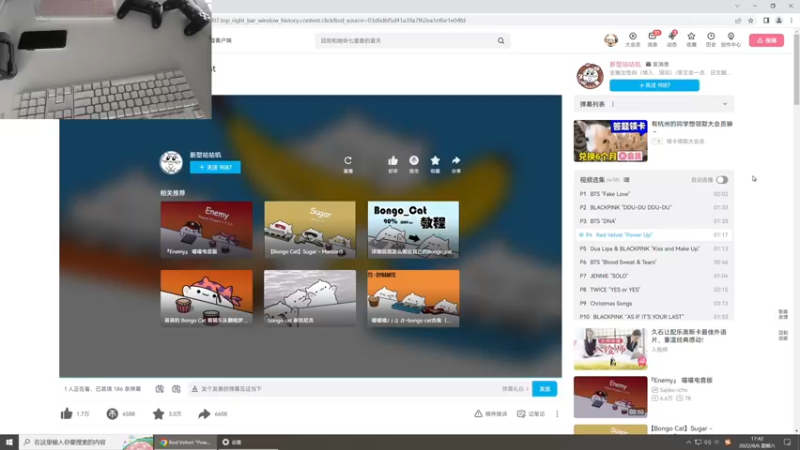
Task: Open the Bongo_Cat 教程 tutorial thumbnail
Action: [x=413, y=229]
